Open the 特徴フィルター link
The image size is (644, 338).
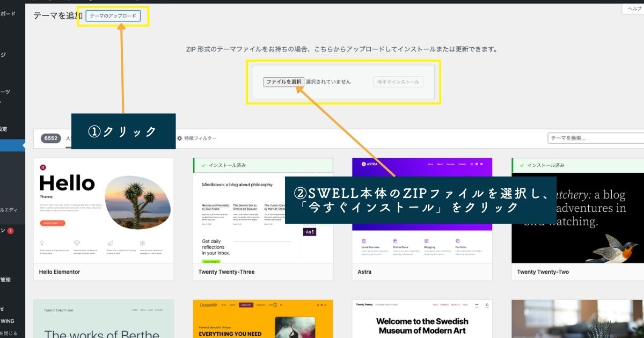pos(200,138)
